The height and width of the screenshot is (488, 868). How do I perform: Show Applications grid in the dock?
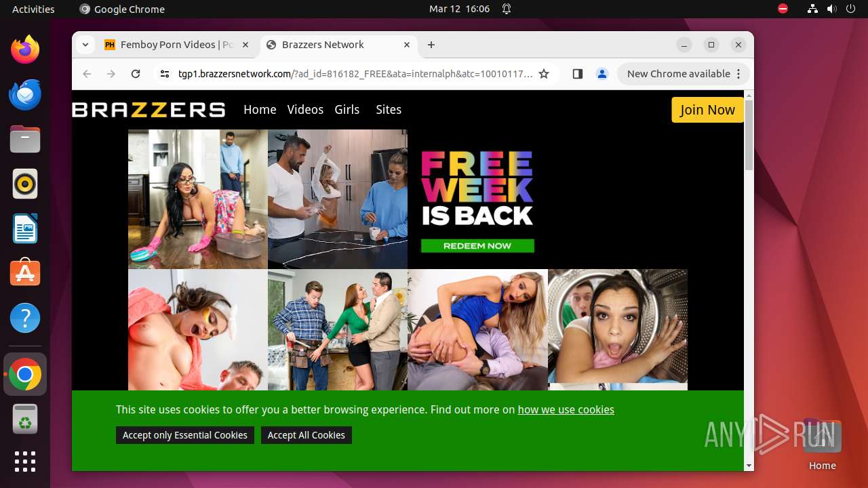25,462
